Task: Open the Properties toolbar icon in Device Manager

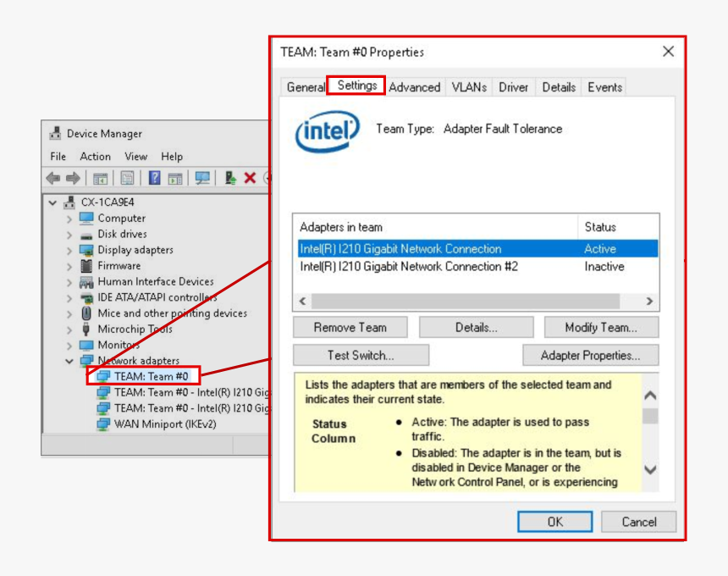Action: coord(127,178)
